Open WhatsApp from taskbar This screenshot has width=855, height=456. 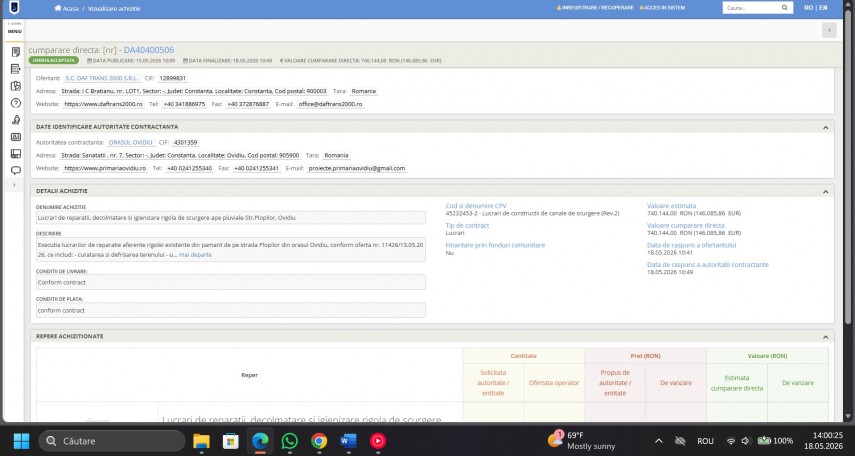point(290,441)
